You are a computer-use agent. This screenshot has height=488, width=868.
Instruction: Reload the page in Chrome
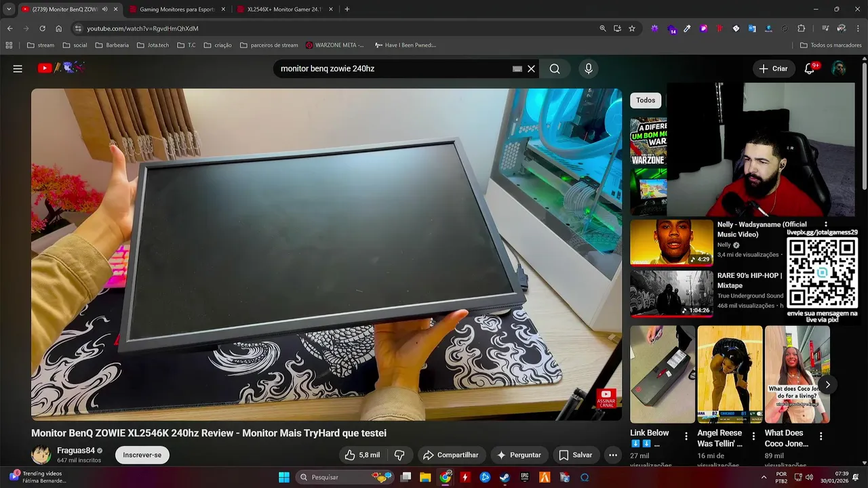[42, 28]
